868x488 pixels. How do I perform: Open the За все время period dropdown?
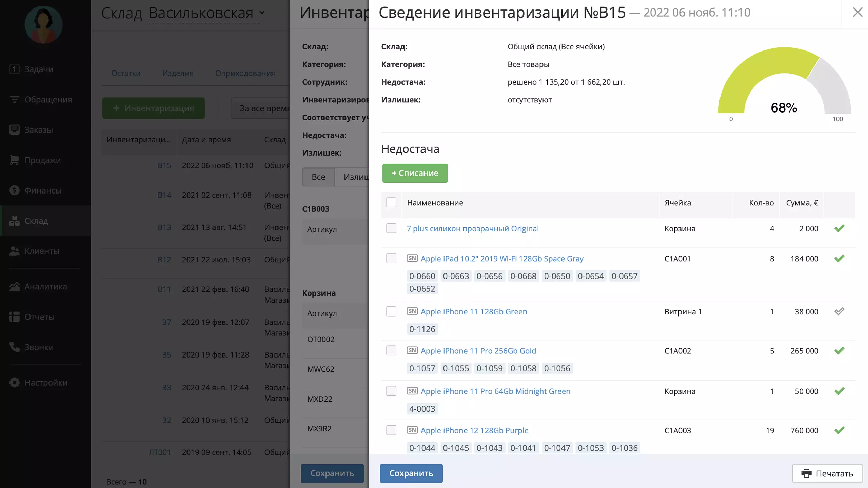(261, 108)
